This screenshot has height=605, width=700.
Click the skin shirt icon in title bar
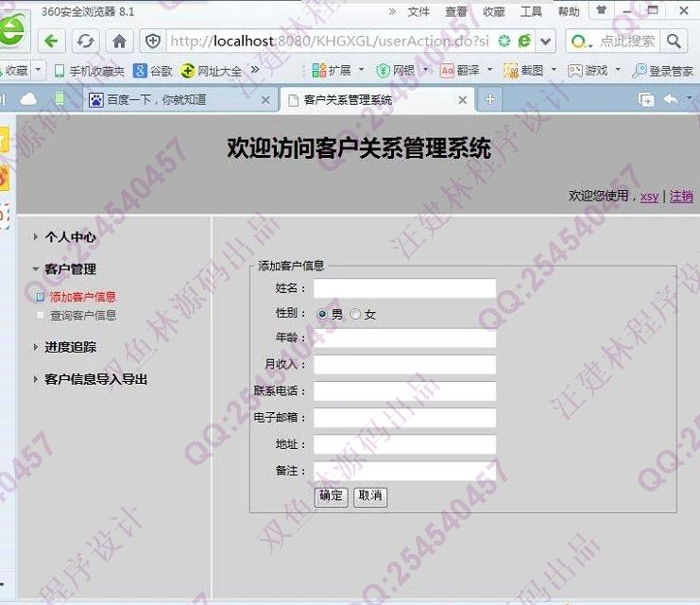tap(602, 9)
